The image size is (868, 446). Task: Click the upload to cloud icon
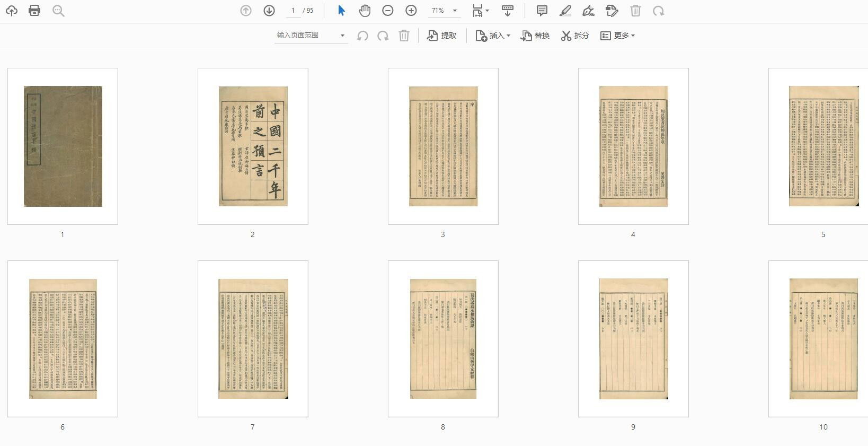[11, 11]
